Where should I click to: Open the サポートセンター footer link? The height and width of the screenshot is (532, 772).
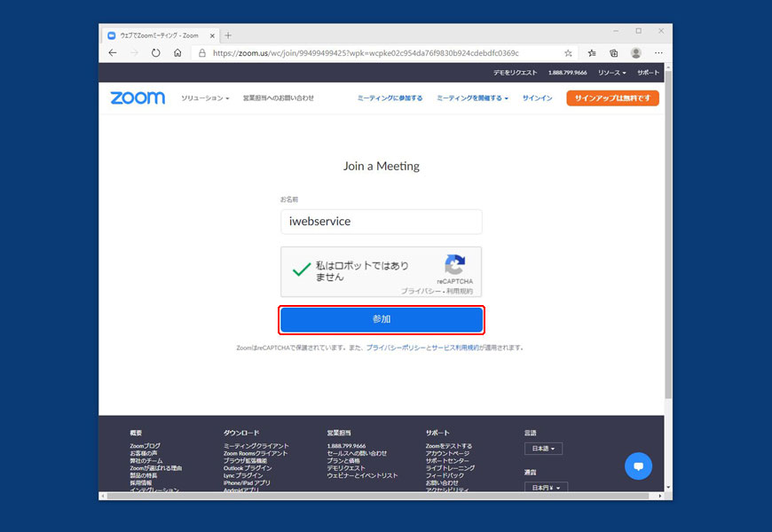(447, 461)
